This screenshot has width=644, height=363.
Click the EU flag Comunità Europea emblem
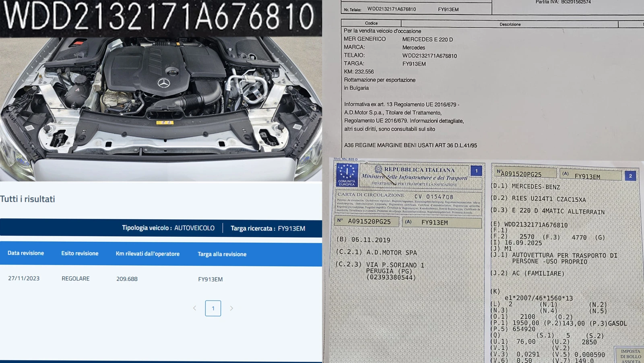347,175
